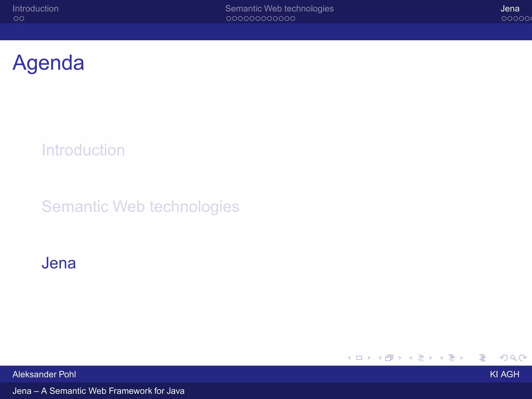Screen dimensions: 532x399
Task: Follow faded Introduction link in agenda list
Action: click(x=83, y=150)
